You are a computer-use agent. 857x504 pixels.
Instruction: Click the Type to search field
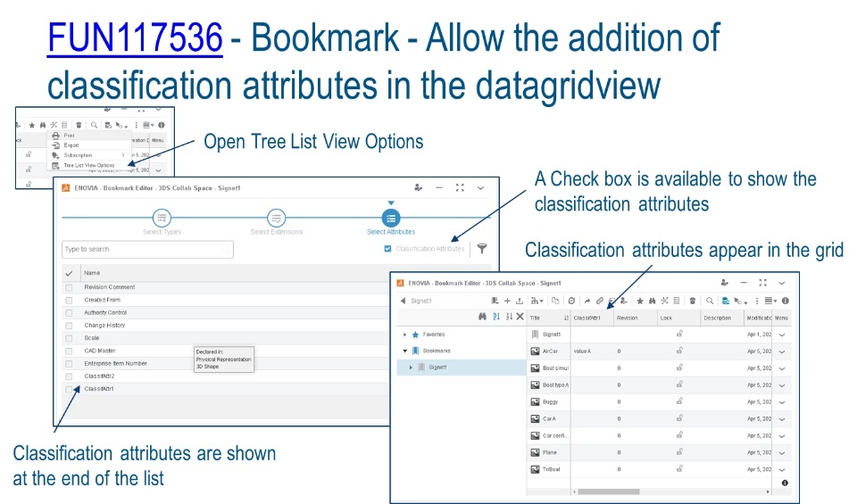click(x=147, y=249)
